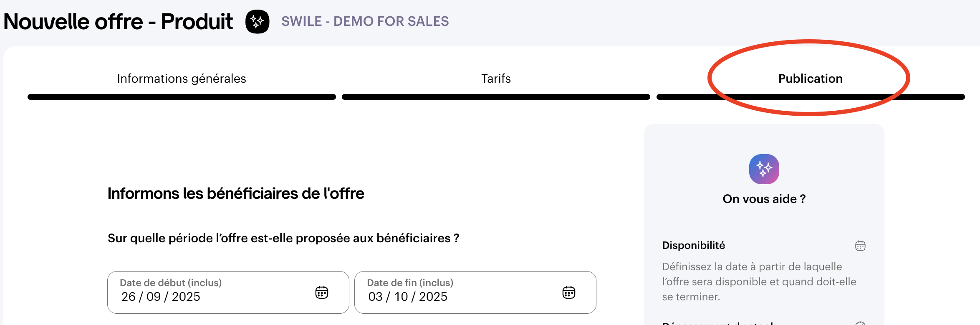Click the black sparkle icon beside the title
Image resolution: width=980 pixels, height=325 pixels.
pyautogui.click(x=257, y=22)
